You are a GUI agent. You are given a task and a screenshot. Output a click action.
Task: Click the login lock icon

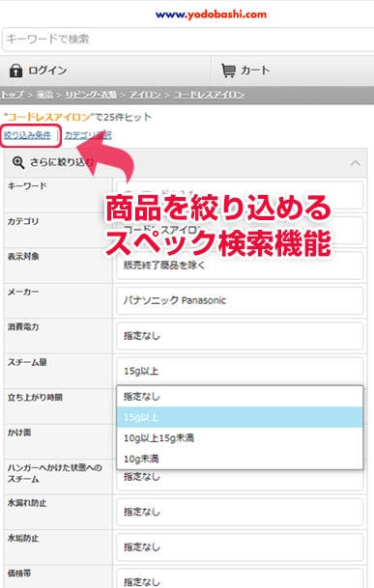point(15,70)
